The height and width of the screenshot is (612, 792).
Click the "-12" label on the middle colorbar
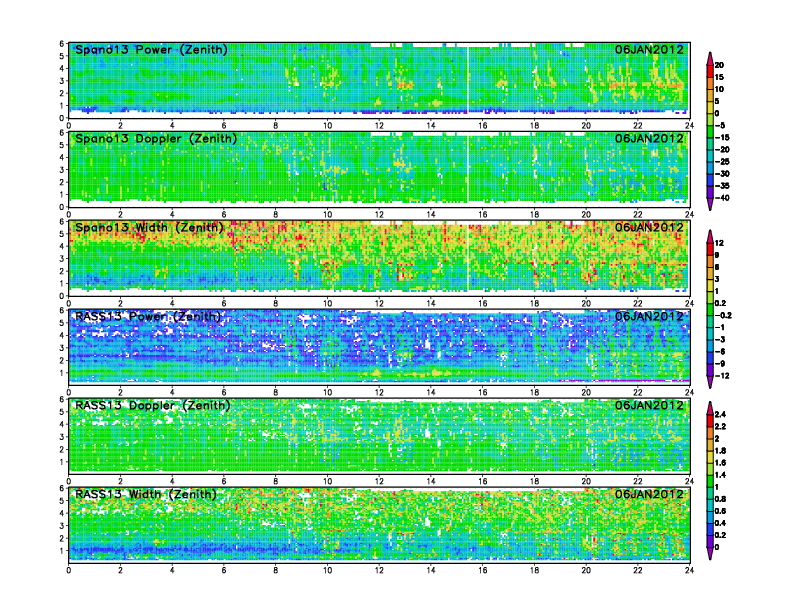coord(722,376)
